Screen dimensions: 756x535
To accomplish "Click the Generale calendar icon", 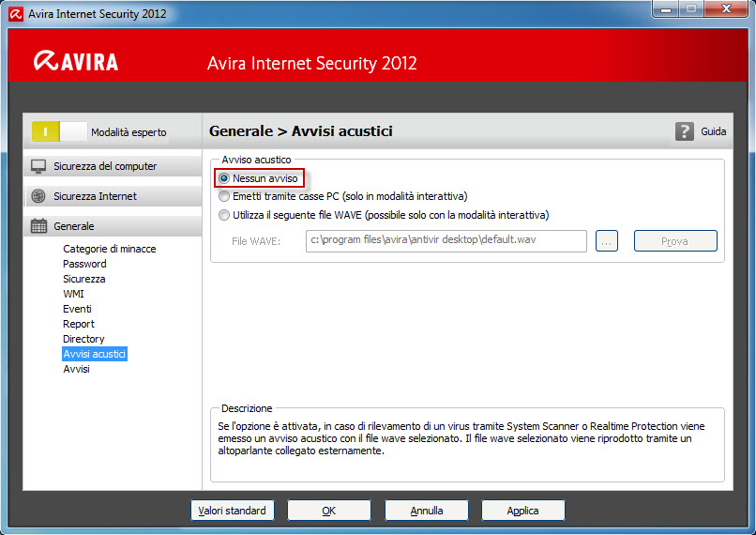I will click(x=38, y=226).
